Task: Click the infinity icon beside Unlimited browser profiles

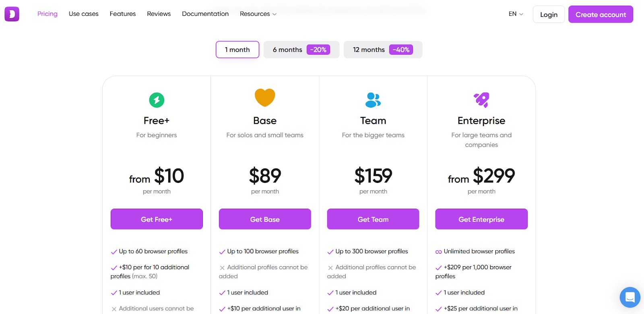Action: click(439, 252)
